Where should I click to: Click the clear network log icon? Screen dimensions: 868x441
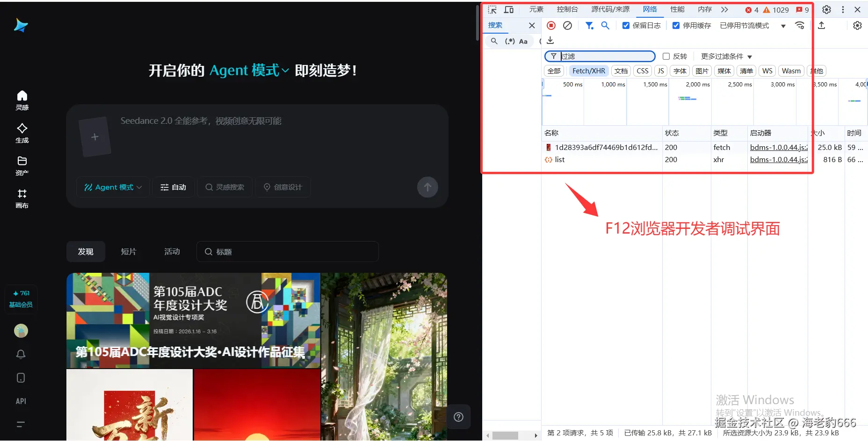click(x=568, y=25)
